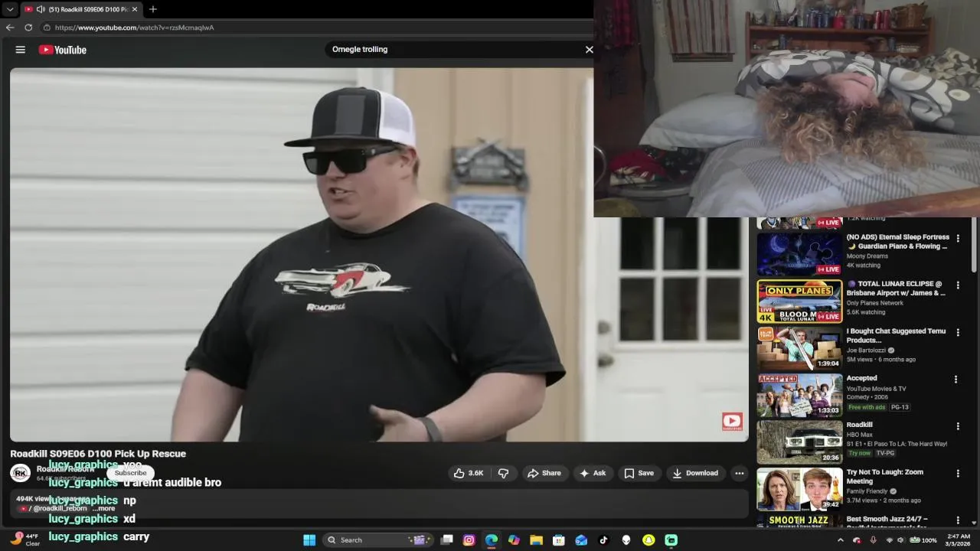Share the video
980x551 pixels.
[x=544, y=473]
